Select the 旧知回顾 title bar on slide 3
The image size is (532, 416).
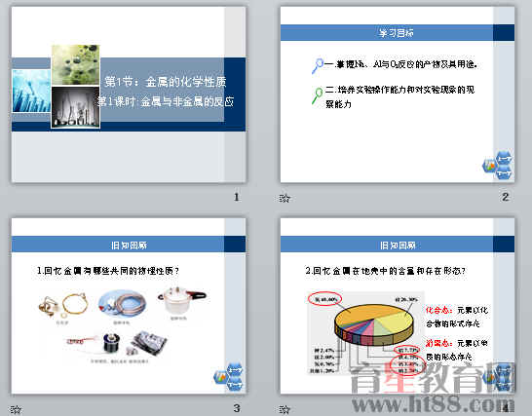(x=129, y=245)
